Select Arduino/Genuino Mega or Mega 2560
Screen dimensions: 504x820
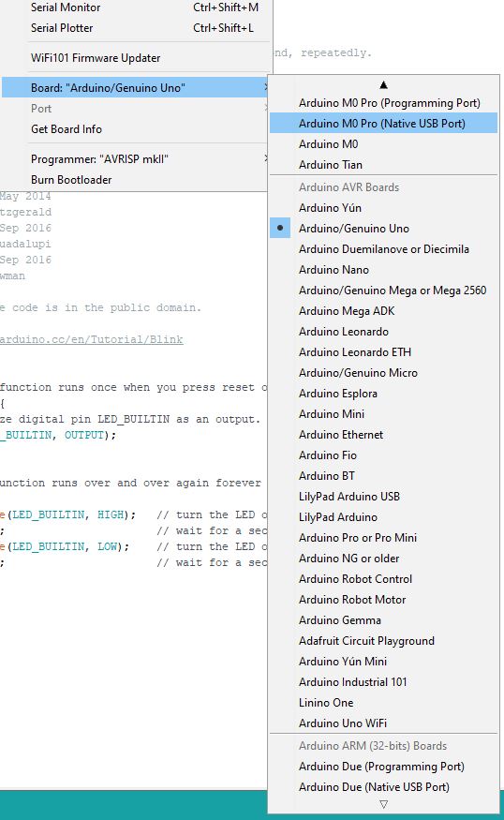pos(383,291)
